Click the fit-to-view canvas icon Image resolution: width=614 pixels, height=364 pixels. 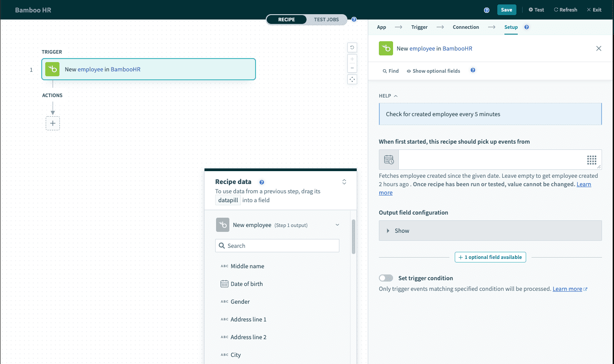352,79
